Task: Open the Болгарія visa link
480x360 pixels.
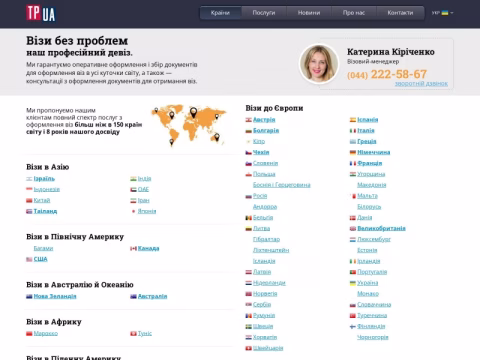Action: (266, 131)
